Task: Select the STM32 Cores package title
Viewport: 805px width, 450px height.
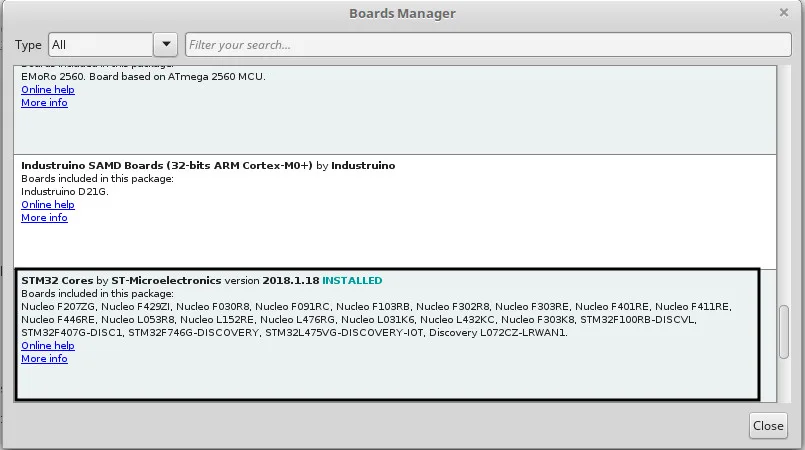Action: coord(57,281)
